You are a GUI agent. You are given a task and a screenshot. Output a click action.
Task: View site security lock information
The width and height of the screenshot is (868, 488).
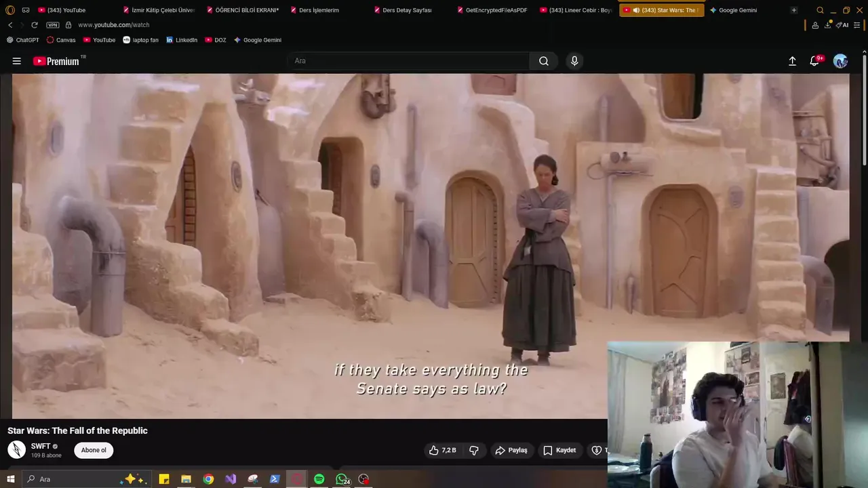pyautogui.click(x=68, y=25)
